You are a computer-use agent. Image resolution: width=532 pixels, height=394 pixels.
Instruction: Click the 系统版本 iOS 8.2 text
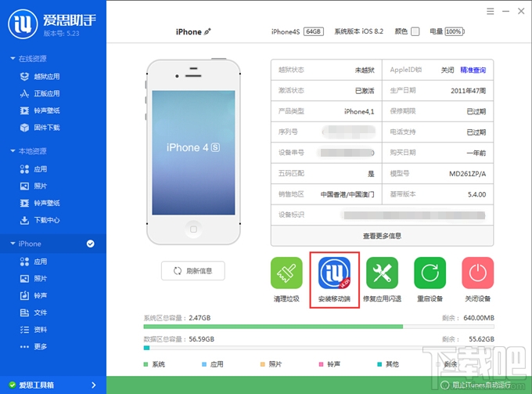[358, 31]
